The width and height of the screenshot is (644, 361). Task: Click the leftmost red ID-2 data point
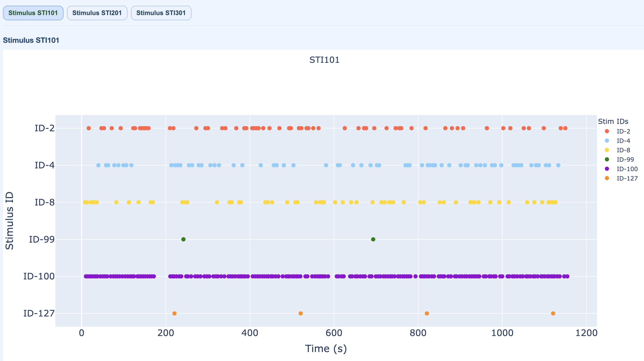coord(88,128)
